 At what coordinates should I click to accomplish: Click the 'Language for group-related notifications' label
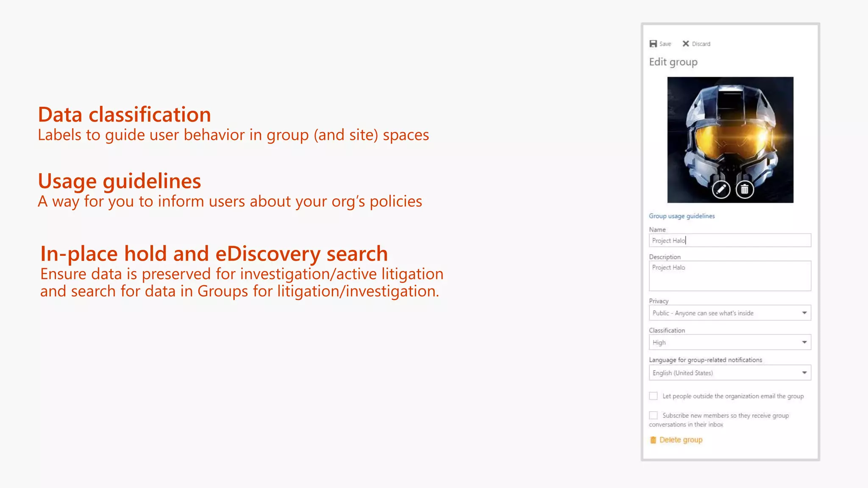(x=705, y=360)
